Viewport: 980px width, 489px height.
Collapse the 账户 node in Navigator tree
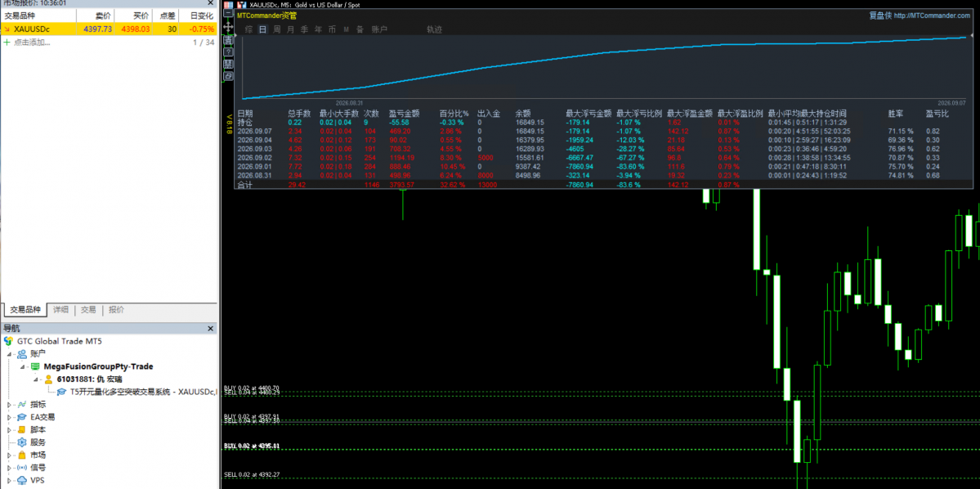9,354
